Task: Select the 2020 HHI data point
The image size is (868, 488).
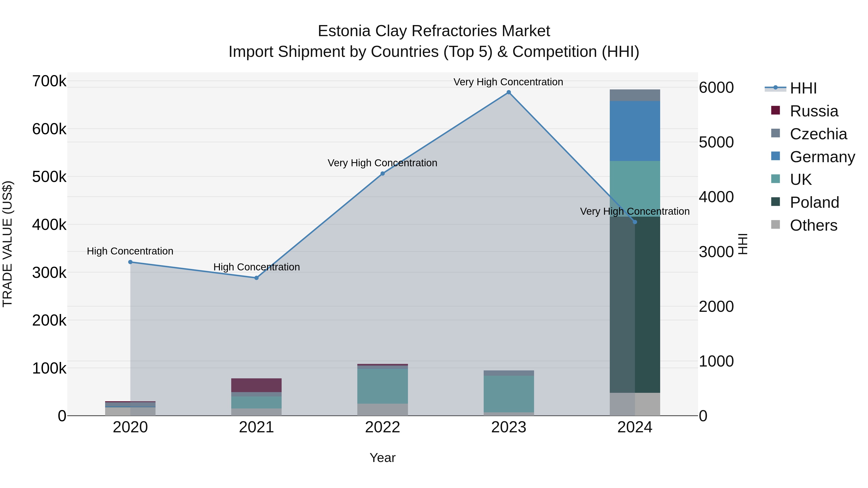Action: [x=130, y=262]
